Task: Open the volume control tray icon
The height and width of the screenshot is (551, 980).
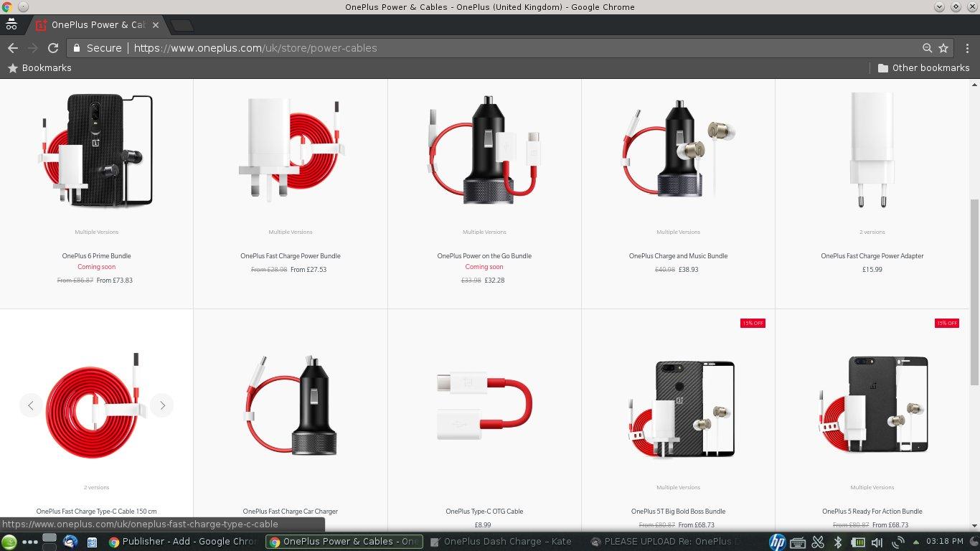Action: coord(877,542)
